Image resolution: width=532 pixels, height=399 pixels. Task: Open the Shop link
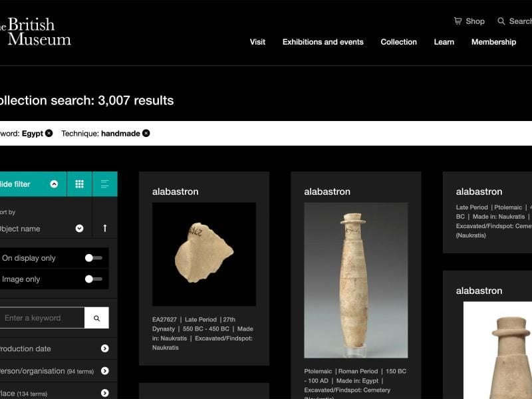click(x=475, y=21)
